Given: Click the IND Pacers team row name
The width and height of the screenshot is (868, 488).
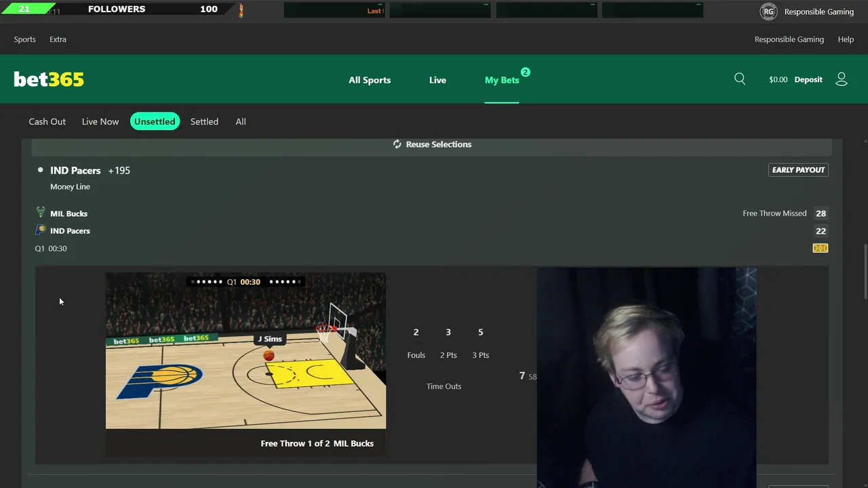Looking at the screenshot, I should pos(70,231).
